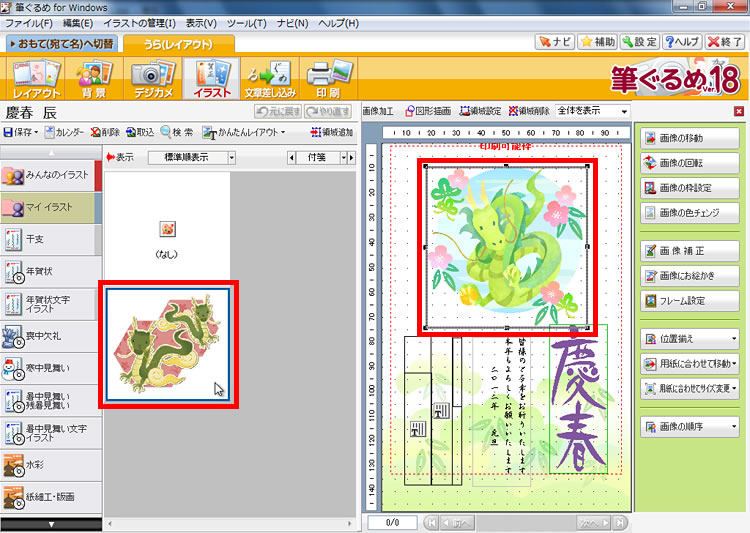Click the 削除 delete icon
The image size is (750, 533).
[x=105, y=132]
